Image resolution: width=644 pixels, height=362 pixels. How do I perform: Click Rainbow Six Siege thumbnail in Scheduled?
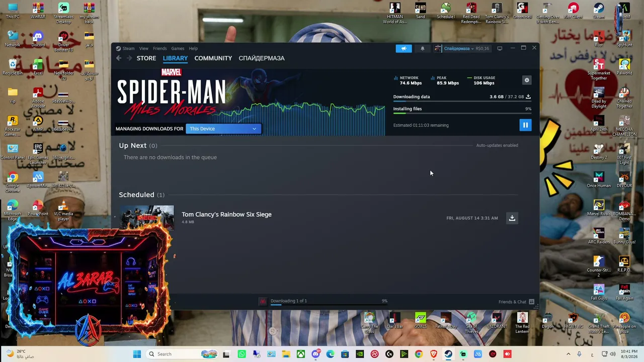146,218
